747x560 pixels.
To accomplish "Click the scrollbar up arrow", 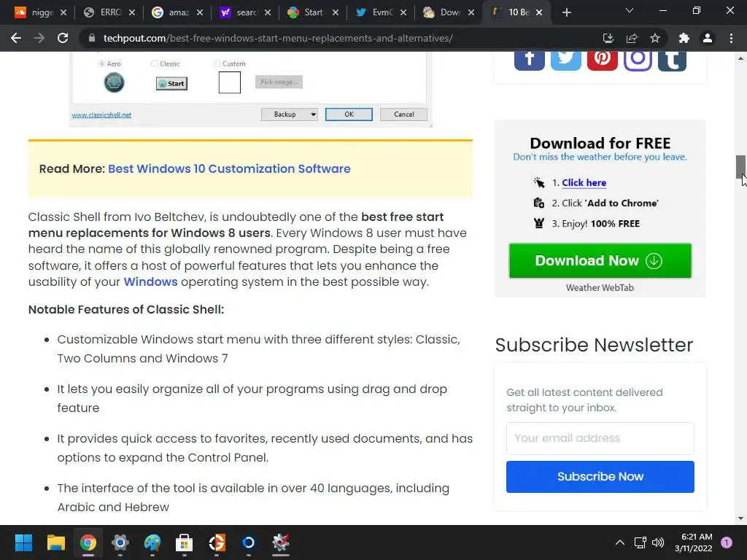I will (740, 58).
